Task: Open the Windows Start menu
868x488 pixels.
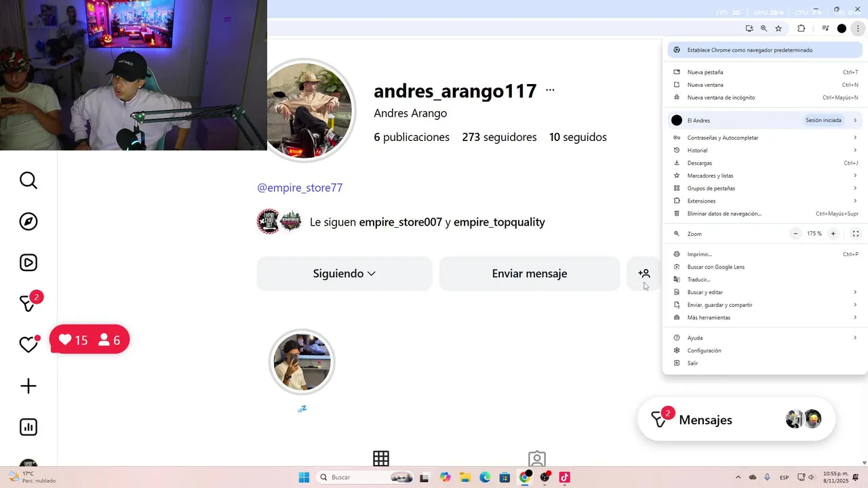Action: [x=304, y=477]
